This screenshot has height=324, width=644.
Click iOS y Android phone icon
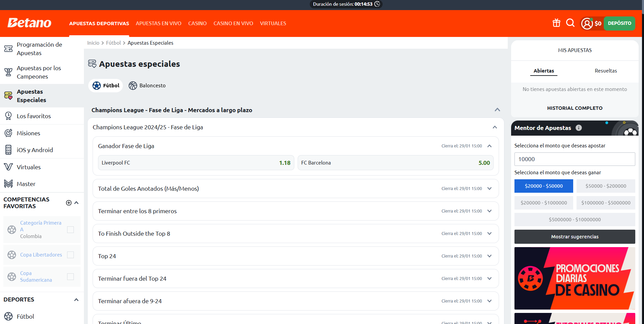point(8,150)
